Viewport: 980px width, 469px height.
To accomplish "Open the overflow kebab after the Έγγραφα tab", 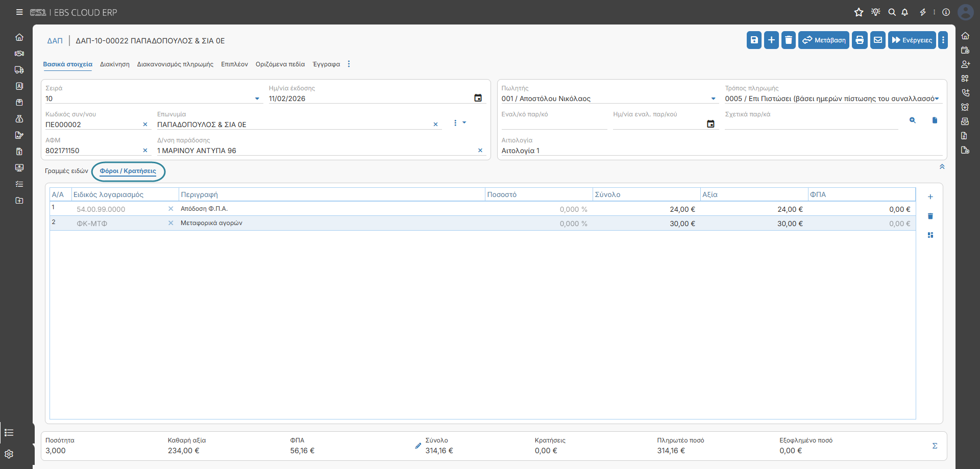I will [349, 64].
